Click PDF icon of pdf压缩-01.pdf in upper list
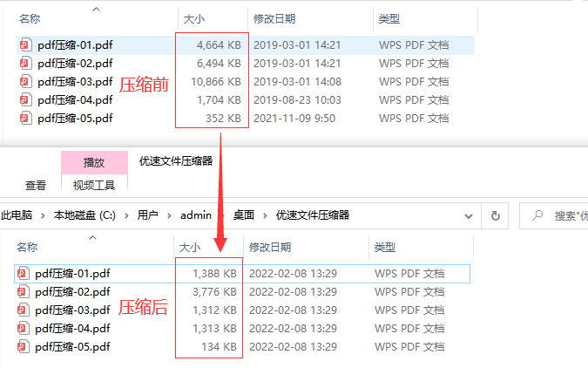Image resolution: width=588 pixels, height=368 pixels. [25, 45]
